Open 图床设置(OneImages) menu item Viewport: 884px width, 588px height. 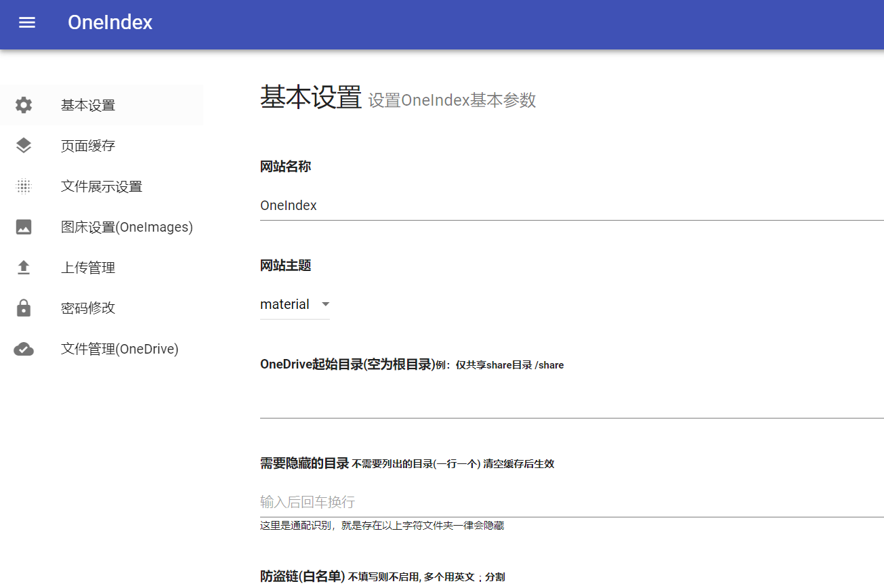tap(127, 227)
